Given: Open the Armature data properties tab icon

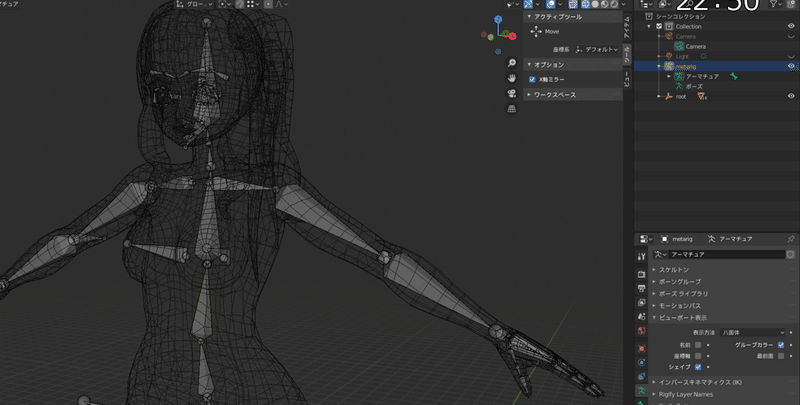Looking at the screenshot, I should click(642, 391).
